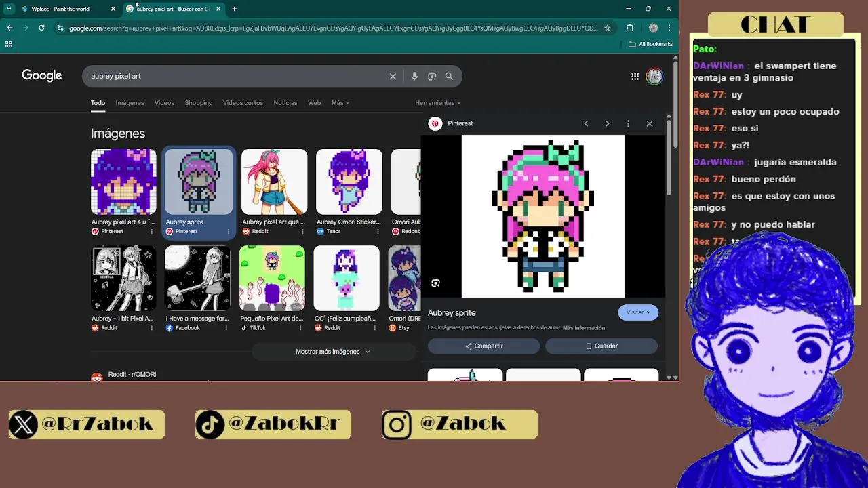Image resolution: width=868 pixels, height=488 pixels.
Task: Expand Mostrar más imágenes
Action: point(333,352)
